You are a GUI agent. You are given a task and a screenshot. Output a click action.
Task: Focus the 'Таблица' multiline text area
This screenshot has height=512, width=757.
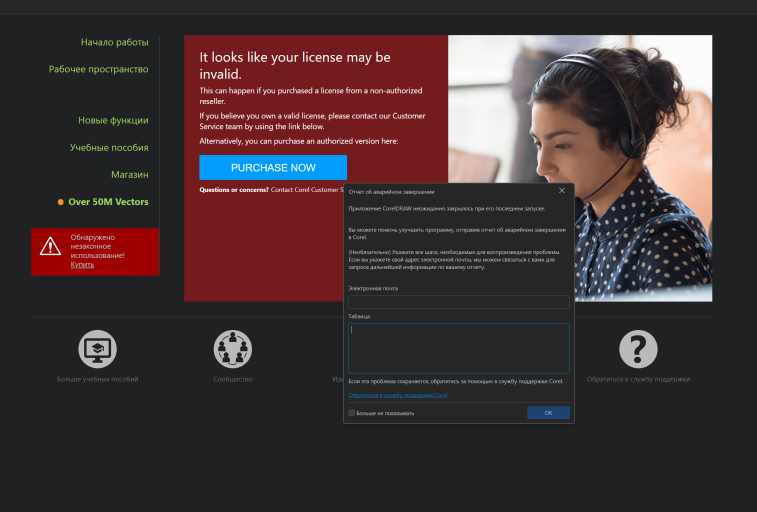tap(459, 348)
